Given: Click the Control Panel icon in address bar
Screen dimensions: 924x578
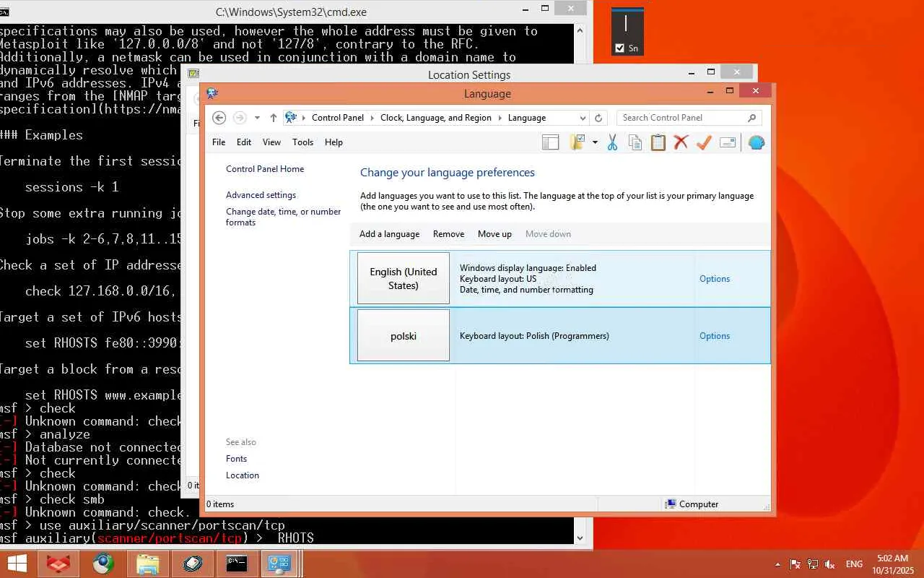Looking at the screenshot, I should click(x=291, y=118).
